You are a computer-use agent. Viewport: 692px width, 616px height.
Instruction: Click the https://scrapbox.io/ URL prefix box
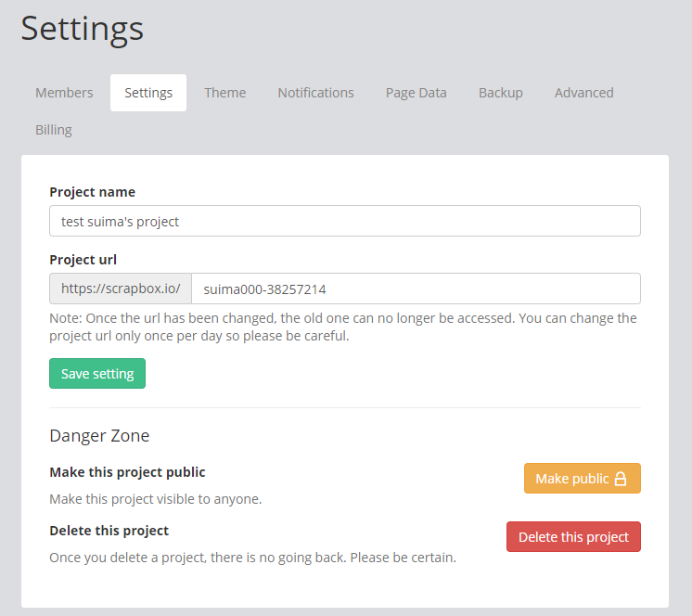121,289
